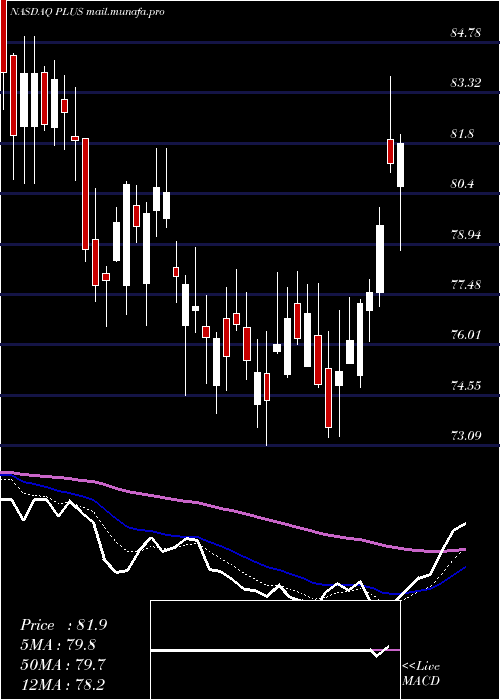Click the 81.8 price axis label
Screen dimensions: 500x700
click(x=462, y=133)
